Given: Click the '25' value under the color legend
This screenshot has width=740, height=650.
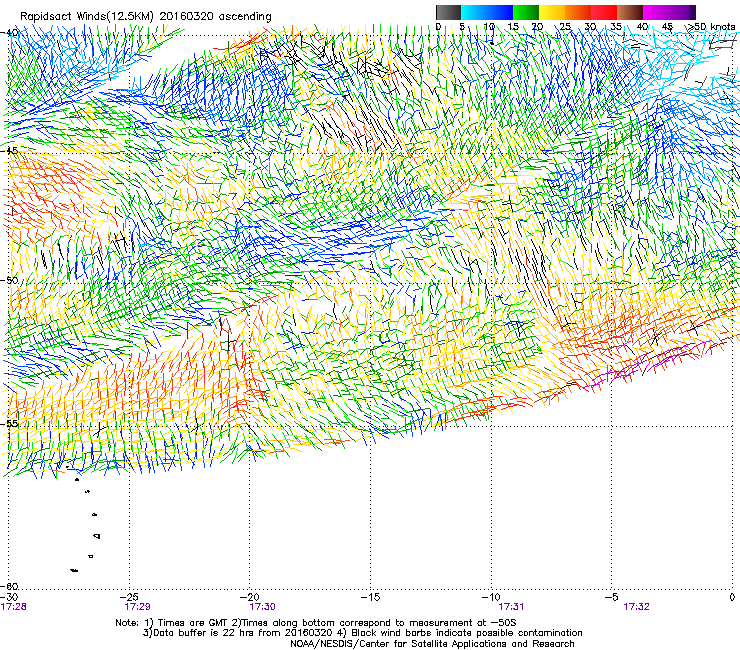Looking at the screenshot, I should click(x=564, y=26).
